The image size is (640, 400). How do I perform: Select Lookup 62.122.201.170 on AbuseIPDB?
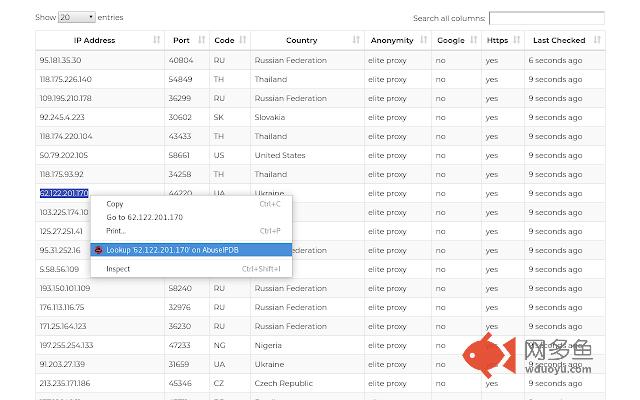(191, 250)
